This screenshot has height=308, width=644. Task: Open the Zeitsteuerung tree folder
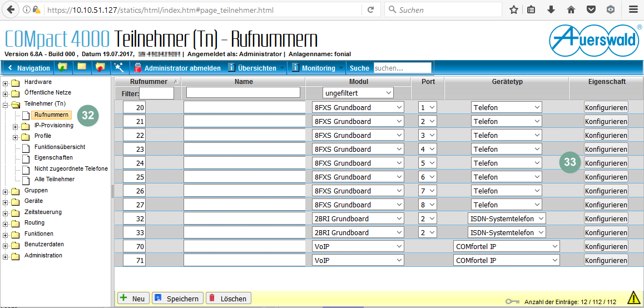pyautogui.click(x=43, y=212)
